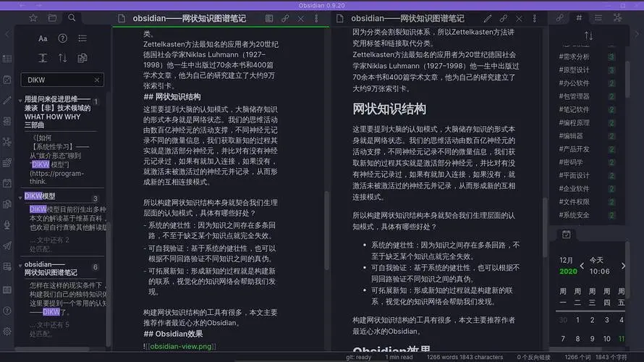Change tag pane sort order
The image size is (644, 362).
coord(588,35)
